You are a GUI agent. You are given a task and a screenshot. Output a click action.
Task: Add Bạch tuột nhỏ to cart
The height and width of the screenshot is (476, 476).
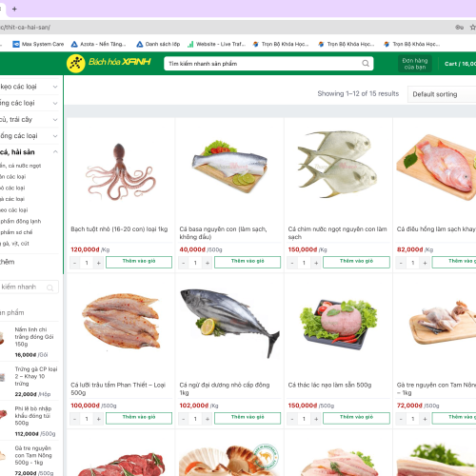[139, 262]
